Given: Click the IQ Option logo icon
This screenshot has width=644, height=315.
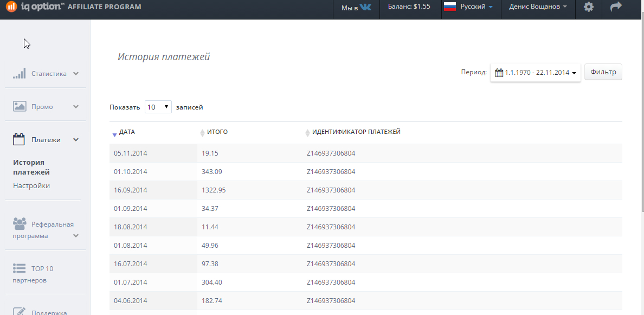Looking at the screenshot, I should [10, 7].
